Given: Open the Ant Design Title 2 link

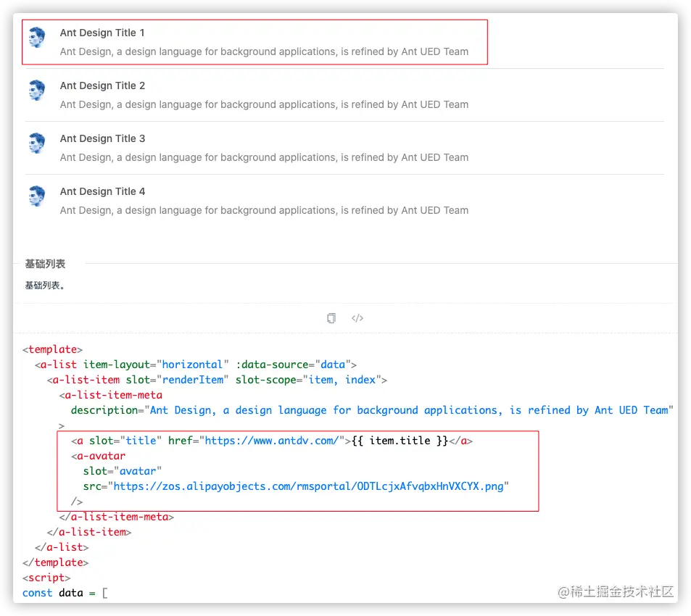Looking at the screenshot, I should click(102, 86).
